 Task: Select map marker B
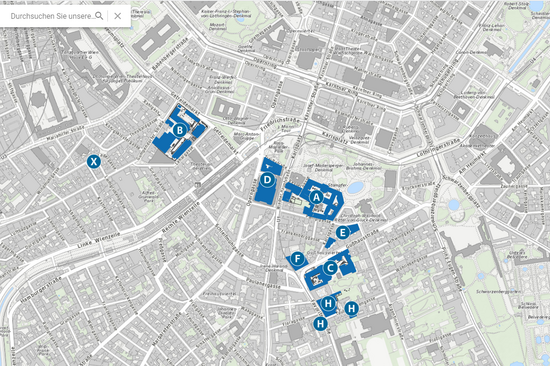(180, 130)
